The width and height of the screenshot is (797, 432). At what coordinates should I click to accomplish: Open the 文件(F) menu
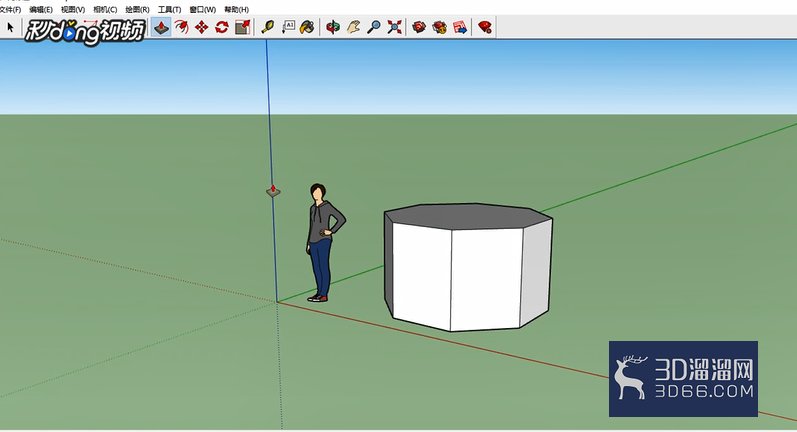[10, 10]
